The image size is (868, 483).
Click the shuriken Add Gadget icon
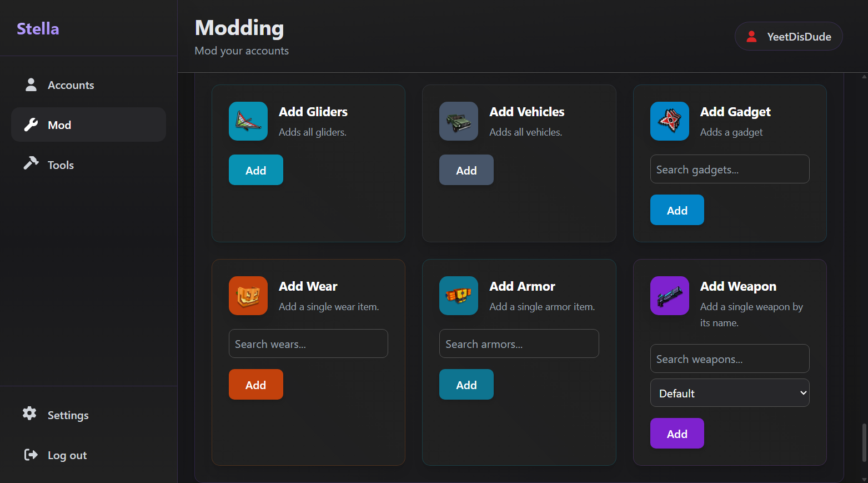[669, 121]
